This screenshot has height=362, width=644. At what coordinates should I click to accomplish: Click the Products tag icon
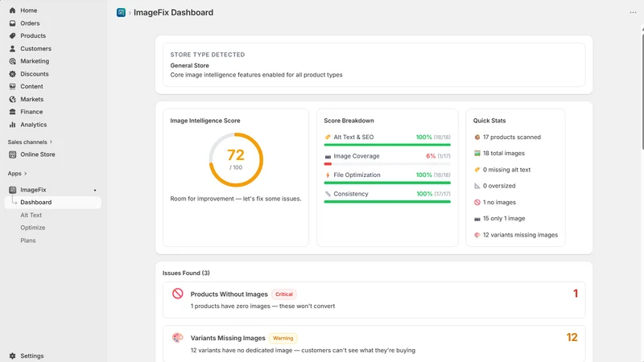12,35
